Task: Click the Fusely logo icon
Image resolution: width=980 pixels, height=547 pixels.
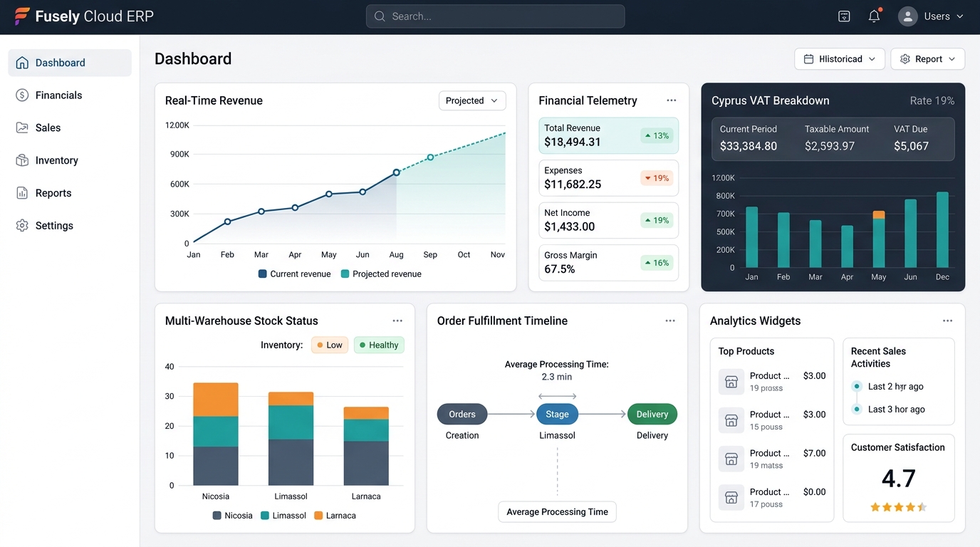Action: coord(22,16)
